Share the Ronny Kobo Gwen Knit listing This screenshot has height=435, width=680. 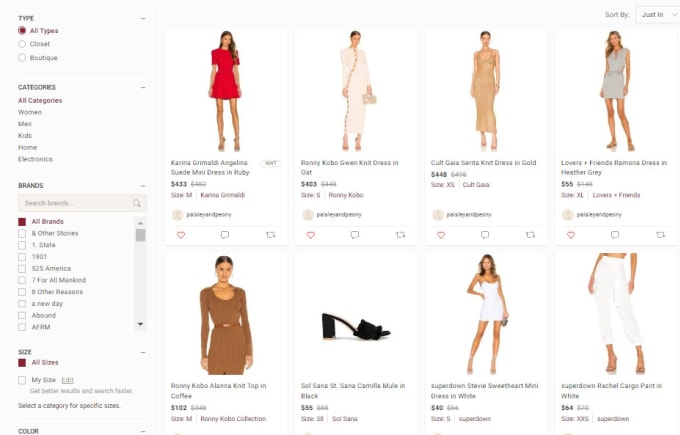[x=400, y=235]
